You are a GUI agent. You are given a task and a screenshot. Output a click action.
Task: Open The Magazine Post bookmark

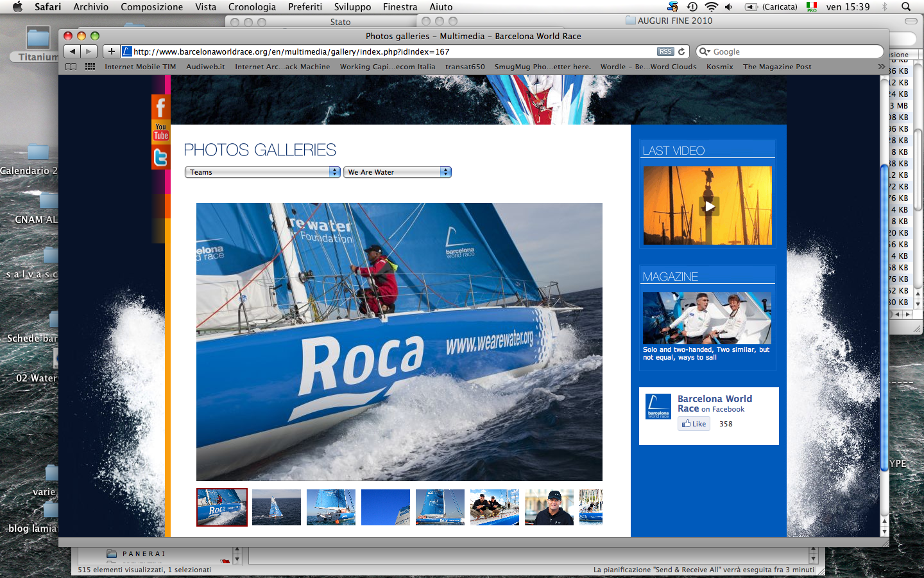pos(777,67)
